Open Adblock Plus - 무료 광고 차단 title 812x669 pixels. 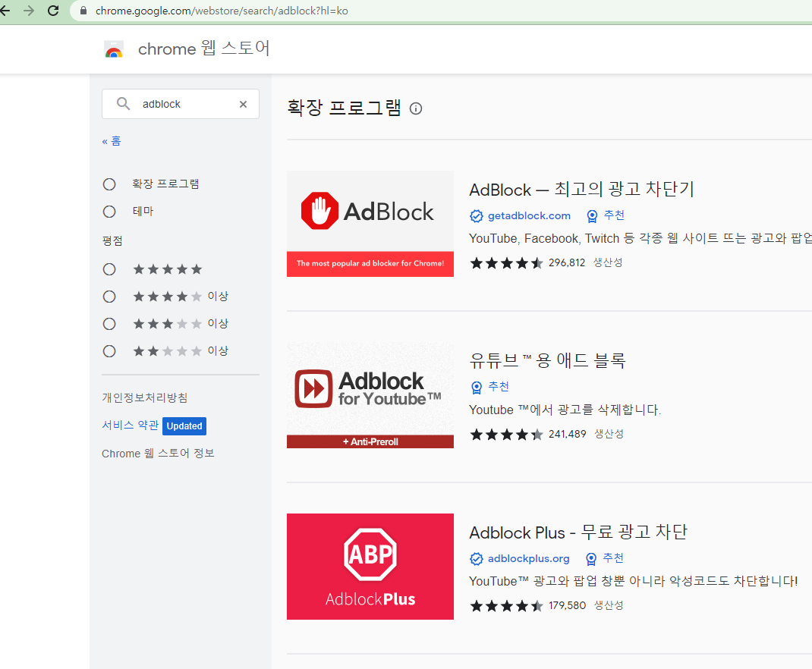point(578,532)
